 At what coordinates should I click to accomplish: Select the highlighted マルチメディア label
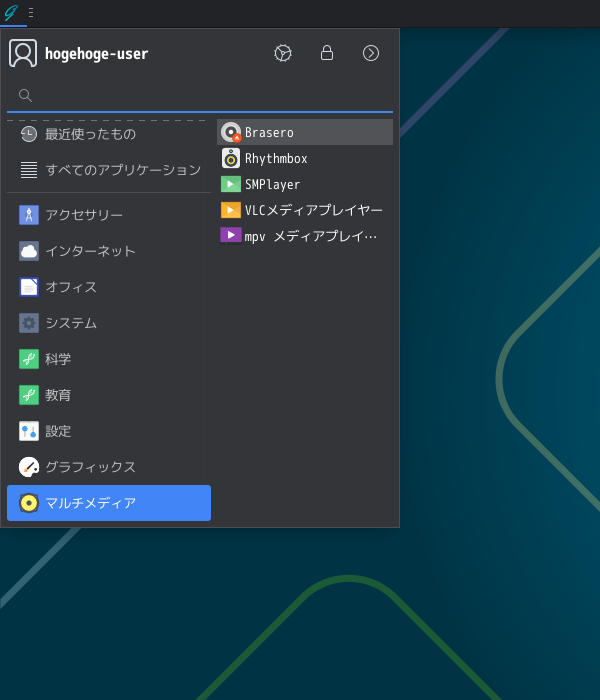coord(91,503)
